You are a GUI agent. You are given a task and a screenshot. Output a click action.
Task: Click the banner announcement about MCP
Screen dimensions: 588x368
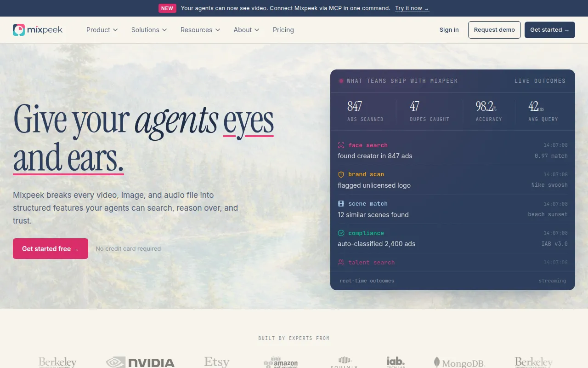(x=286, y=8)
